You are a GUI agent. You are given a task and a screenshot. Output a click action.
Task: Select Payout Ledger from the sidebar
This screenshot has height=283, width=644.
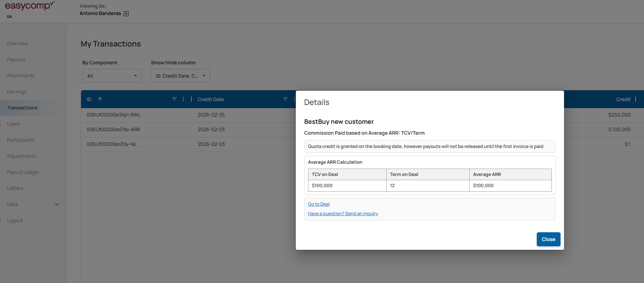(23, 172)
